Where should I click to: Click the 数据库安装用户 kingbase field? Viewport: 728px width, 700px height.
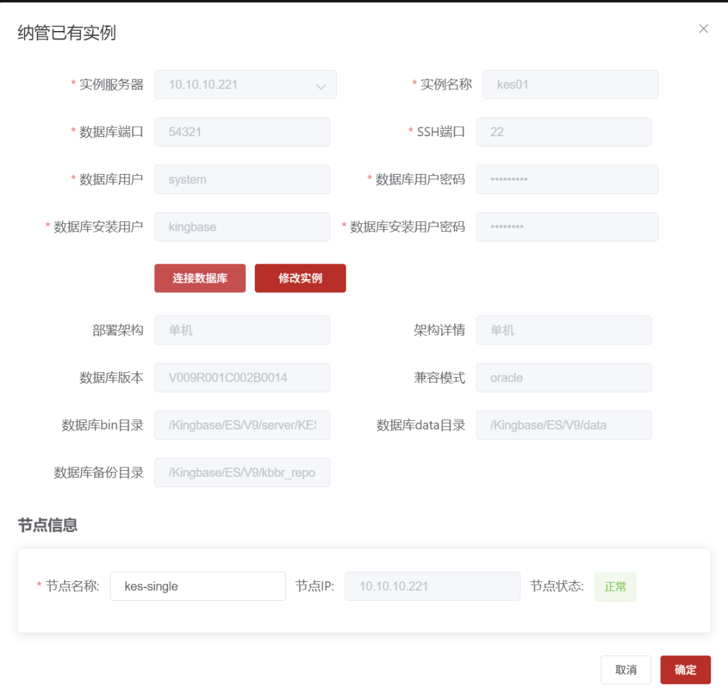pyautogui.click(x=242, y=227)
